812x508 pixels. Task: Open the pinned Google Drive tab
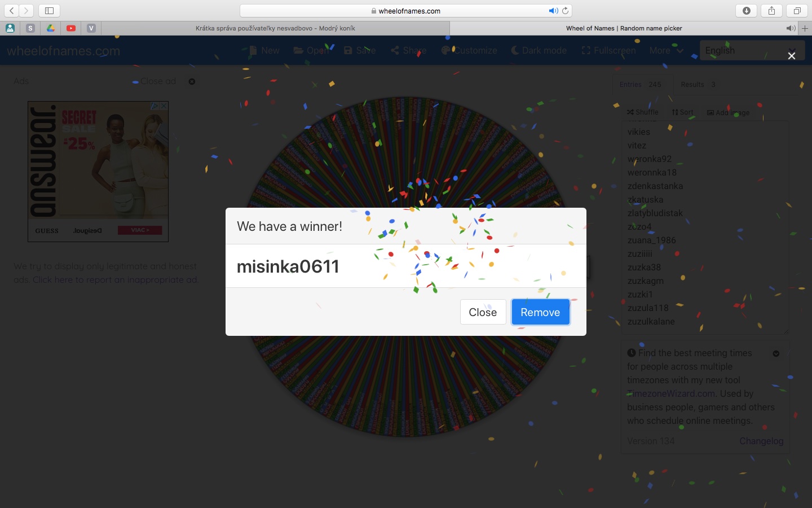click(x=51, y=28)
